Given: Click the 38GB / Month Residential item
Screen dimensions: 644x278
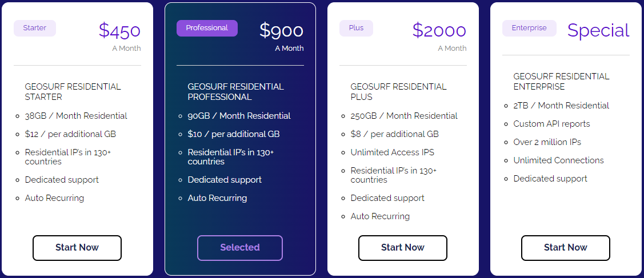Looking at the screenshot, I should tap(76, 116).
